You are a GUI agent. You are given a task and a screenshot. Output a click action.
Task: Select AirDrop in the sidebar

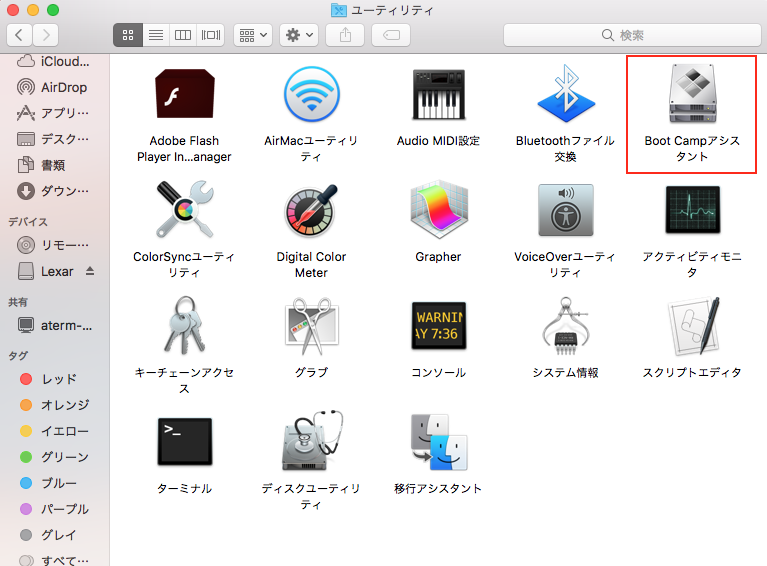pos(54,88)
